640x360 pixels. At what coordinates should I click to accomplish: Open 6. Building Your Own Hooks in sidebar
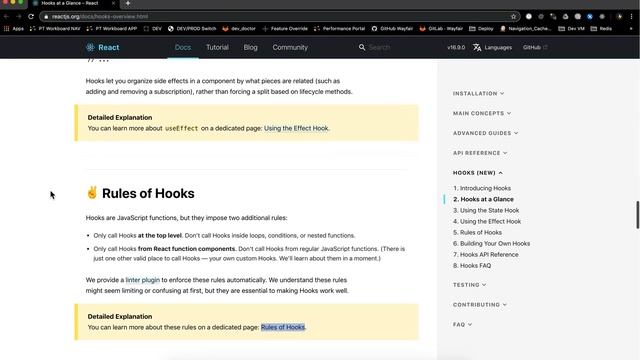point(491,243)
